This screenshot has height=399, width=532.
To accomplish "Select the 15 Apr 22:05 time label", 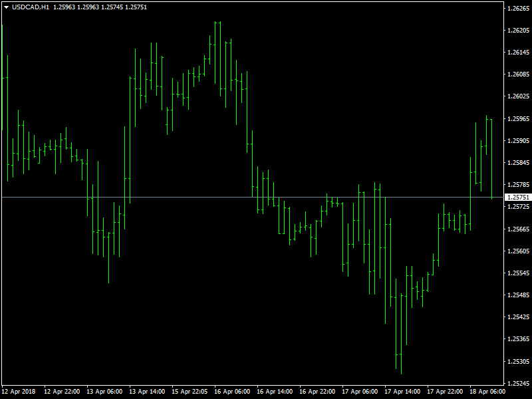I will [x=190, y=392].
